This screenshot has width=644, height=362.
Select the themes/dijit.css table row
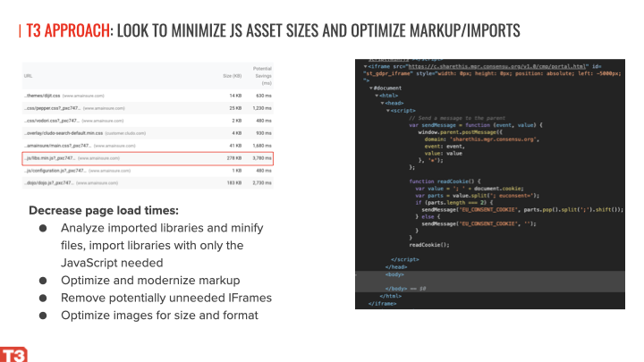tap(148, 96)
